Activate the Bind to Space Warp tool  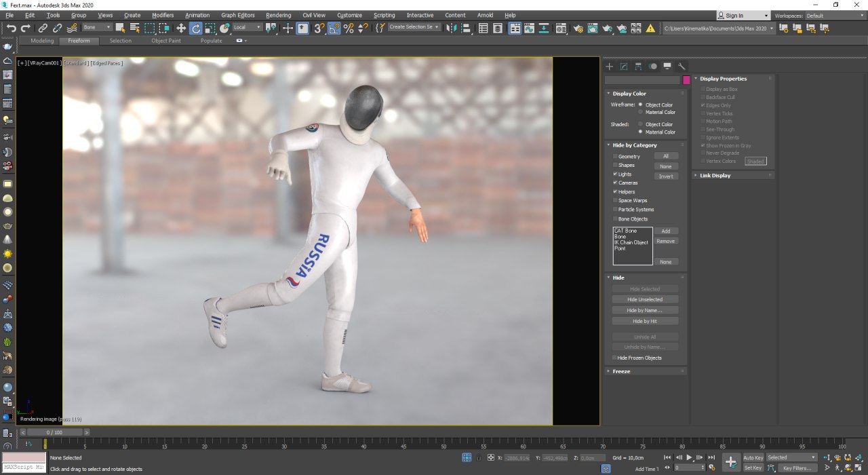[72, 28]
